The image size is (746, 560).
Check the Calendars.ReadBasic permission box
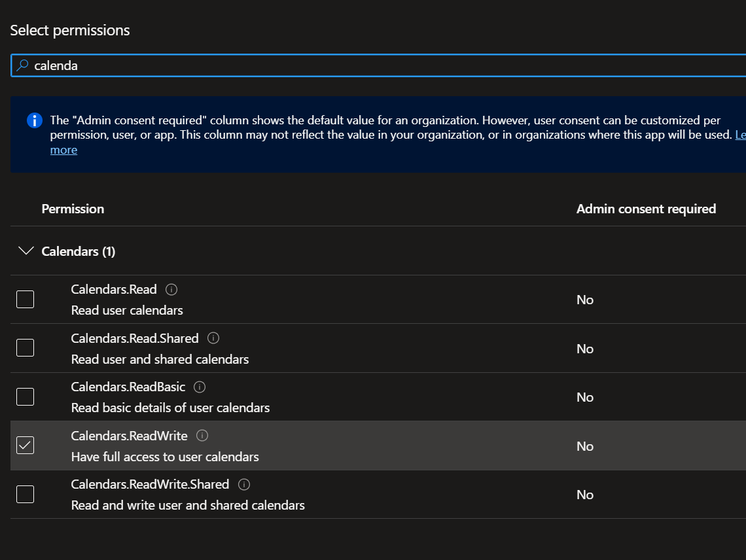coord(26,397)
